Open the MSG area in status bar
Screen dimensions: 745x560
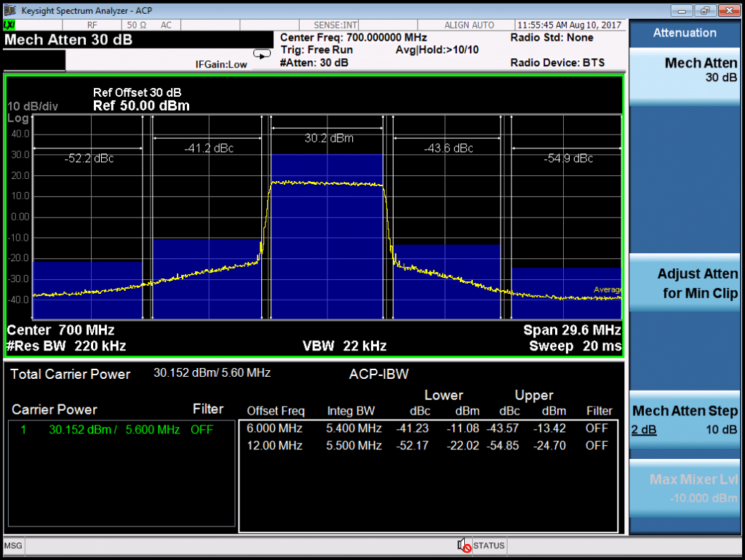coord(12,545)
